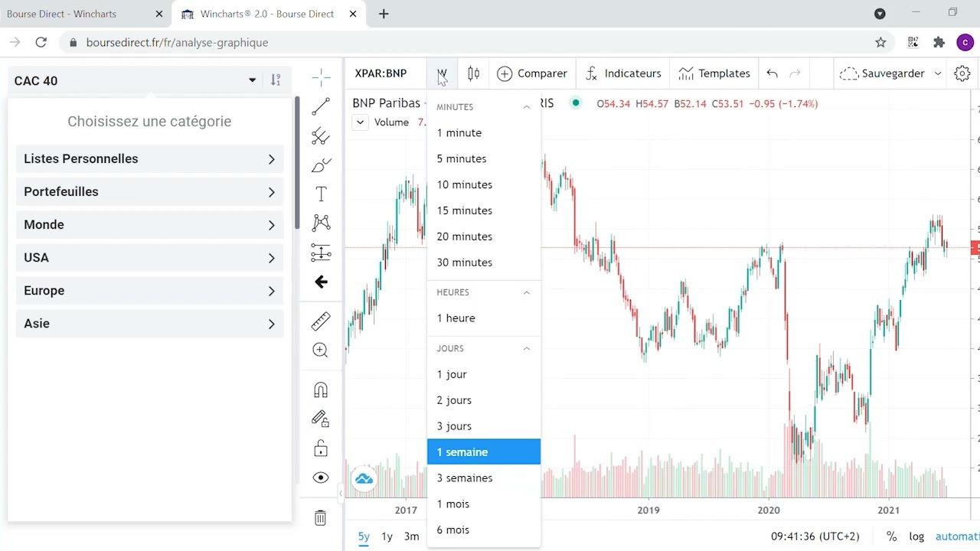This screenshot has width=980, height=551.
Task: Open the Indicateurs menu
Action: click(x=622, y=73)
